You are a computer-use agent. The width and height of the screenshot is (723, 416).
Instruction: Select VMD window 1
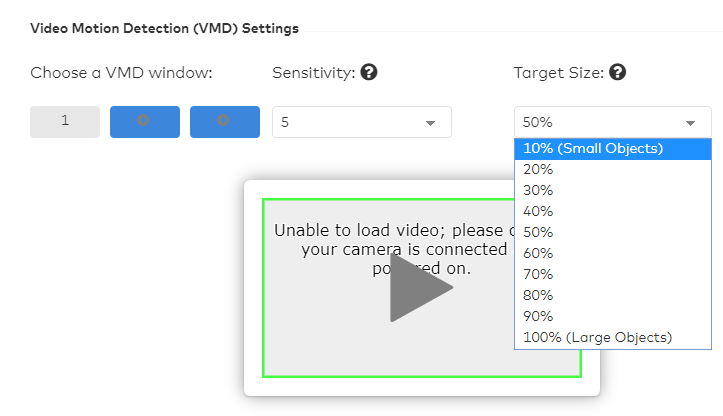(x=65, y=121)
